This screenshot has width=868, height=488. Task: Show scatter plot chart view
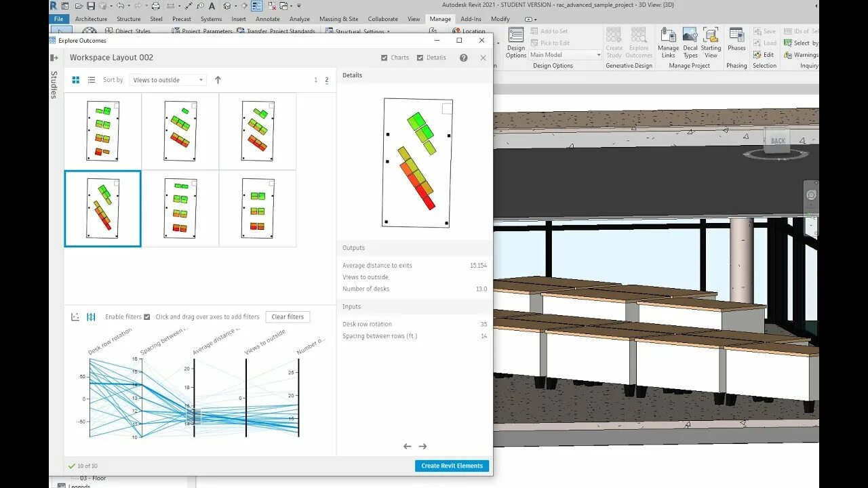(x=75, y=317)
